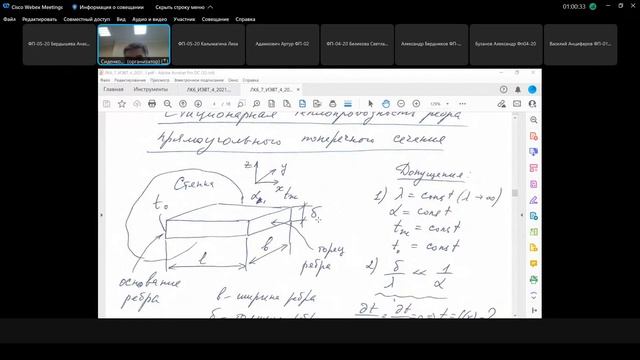Select the Hand pan tool
640x360 pixels.
(386, 104)
